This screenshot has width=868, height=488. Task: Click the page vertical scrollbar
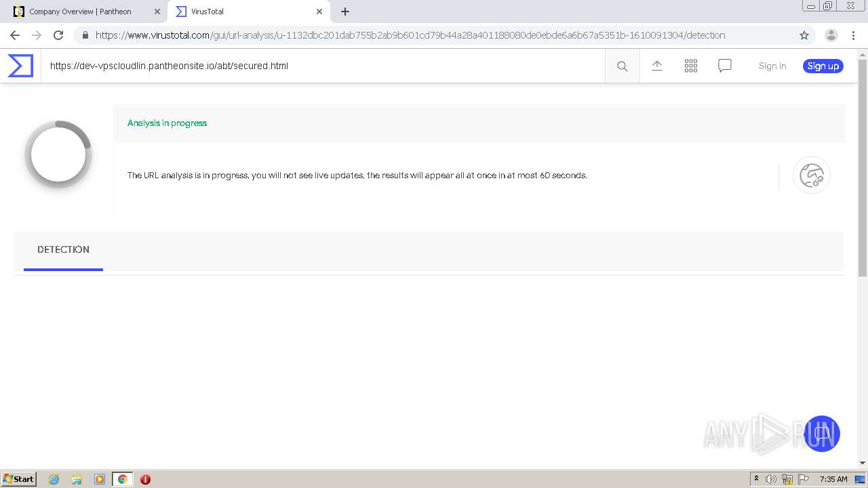pos(863,167)
